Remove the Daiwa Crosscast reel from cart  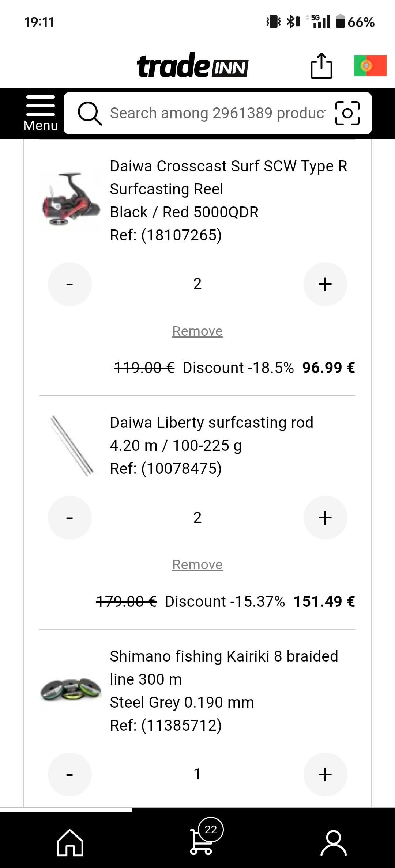point(197,331)
